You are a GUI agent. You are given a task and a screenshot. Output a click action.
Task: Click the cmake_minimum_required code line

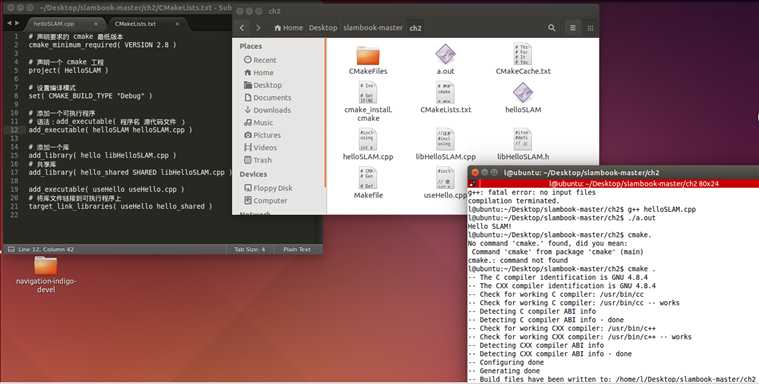point(102,45)
